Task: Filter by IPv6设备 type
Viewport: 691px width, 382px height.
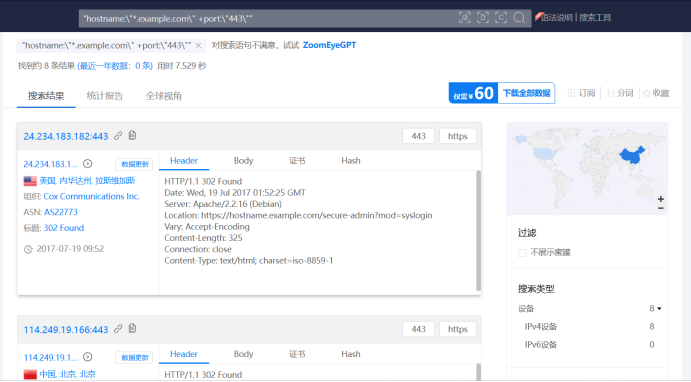Action: tap(541, 345)
